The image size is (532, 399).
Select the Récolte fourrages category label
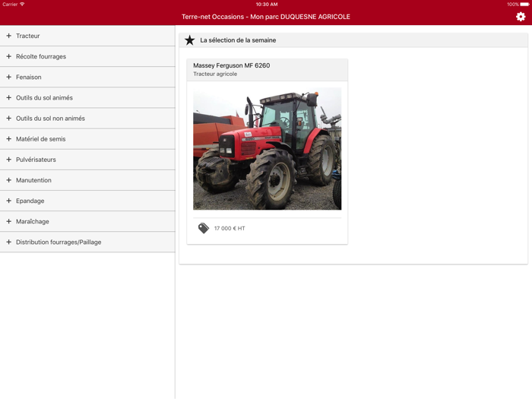pos(41,56)
